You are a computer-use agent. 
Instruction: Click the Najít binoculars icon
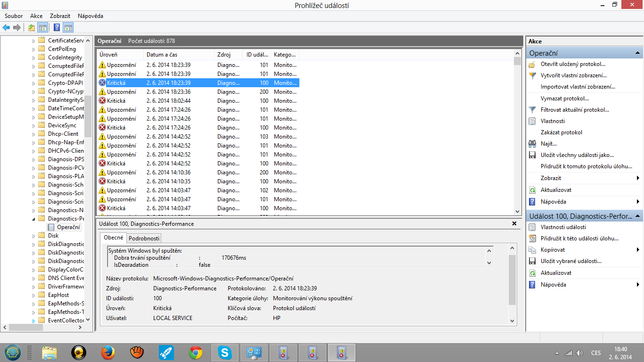point(532,144)
